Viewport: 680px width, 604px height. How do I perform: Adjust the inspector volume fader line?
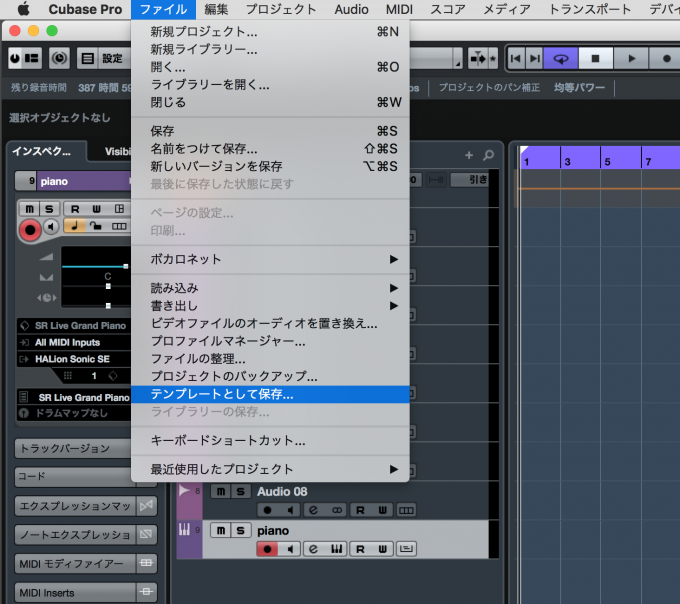95,266
